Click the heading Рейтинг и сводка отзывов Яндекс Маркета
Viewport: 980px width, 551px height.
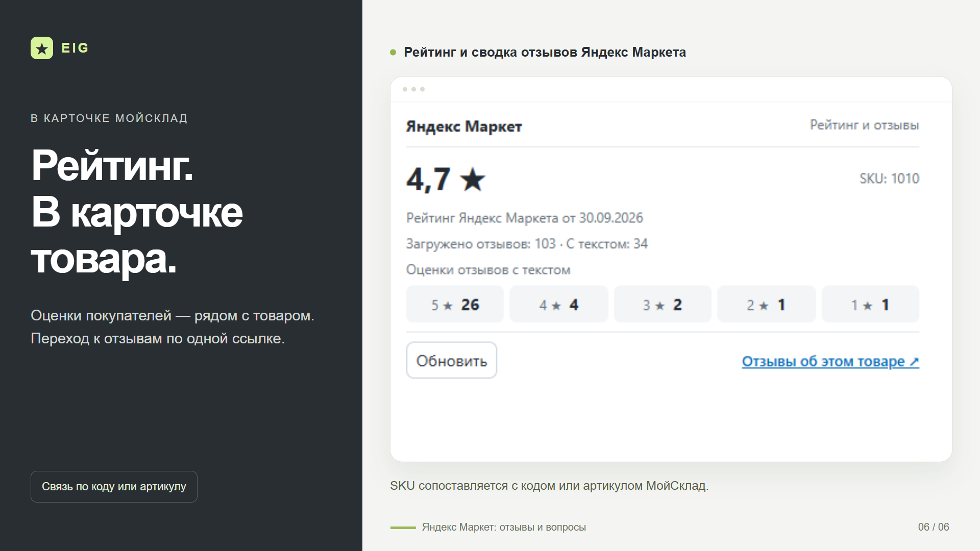coord(545,52)
